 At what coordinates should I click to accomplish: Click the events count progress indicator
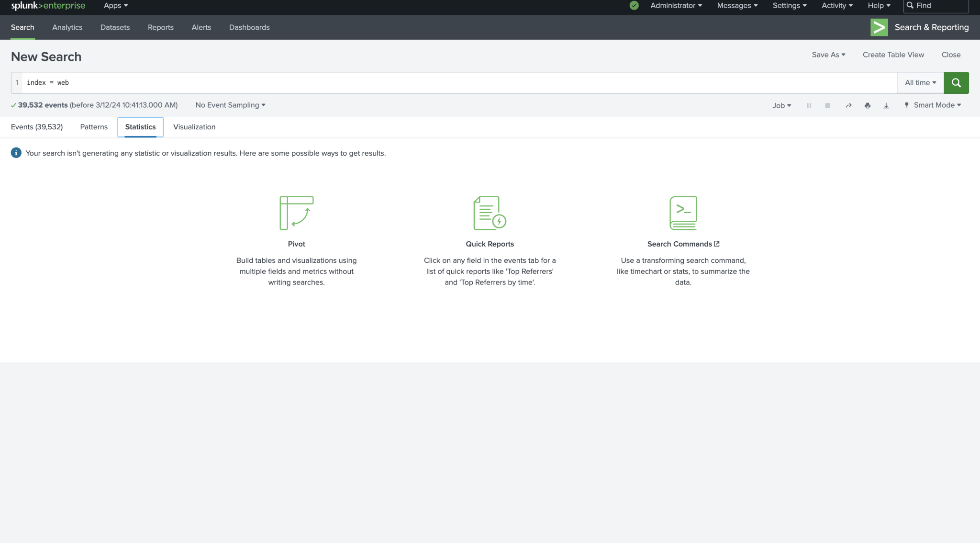[13, 105]
